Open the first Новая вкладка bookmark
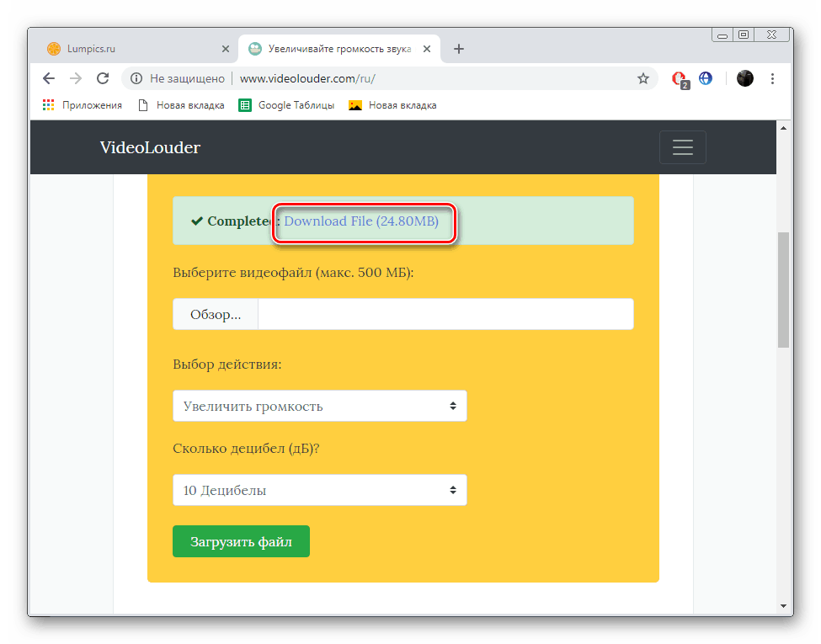 tap(181, 105)
